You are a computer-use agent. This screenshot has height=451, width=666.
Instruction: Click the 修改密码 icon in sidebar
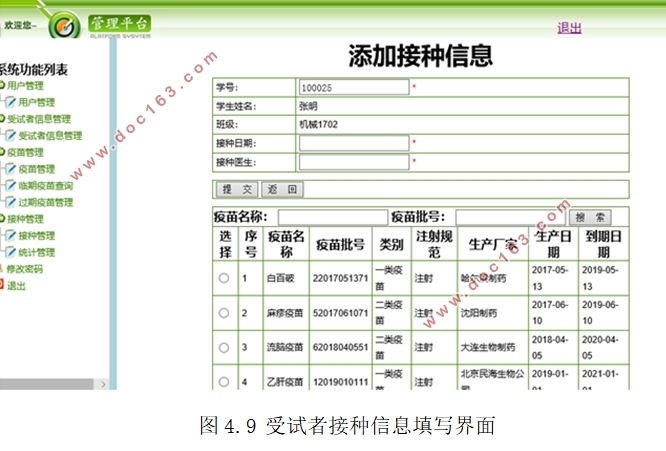[3, 269]
